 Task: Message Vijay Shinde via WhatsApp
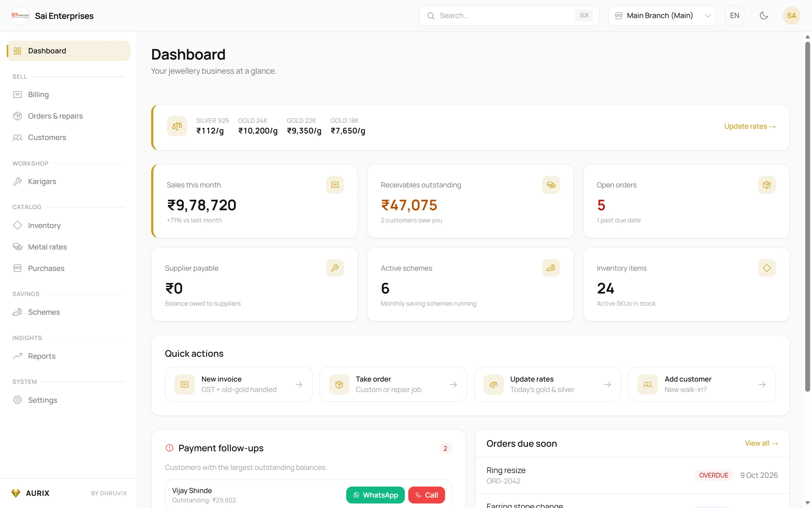coord(375,495)
